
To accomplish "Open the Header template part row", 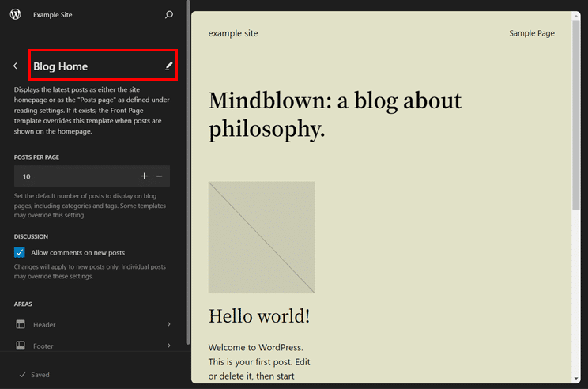I will (x=93, y=324).
